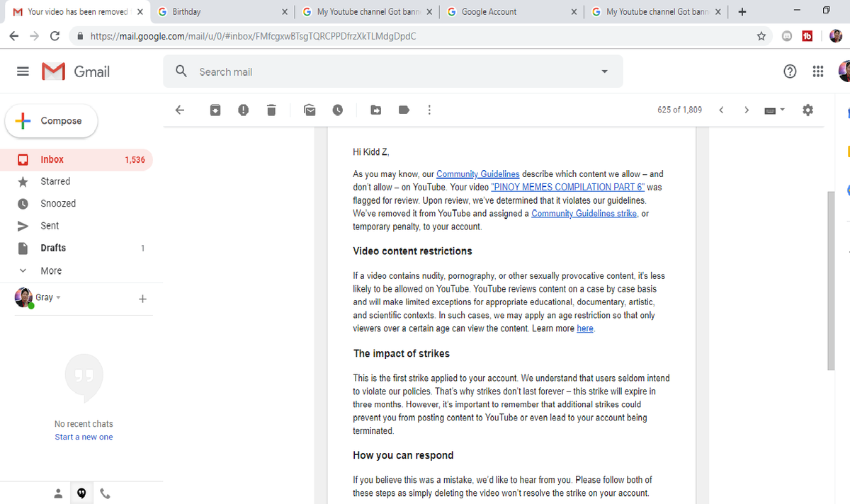Open the Community Guidelines strike link

(584, 214)
